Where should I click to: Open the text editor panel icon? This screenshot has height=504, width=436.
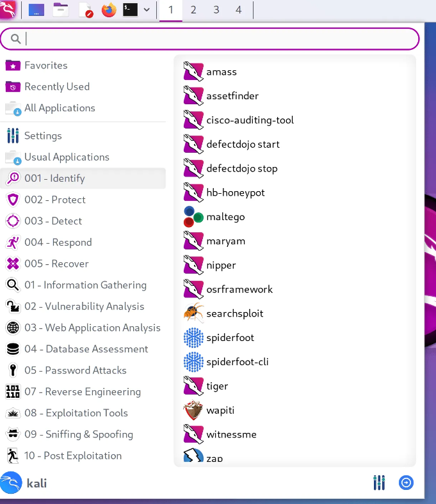point(85,10)
